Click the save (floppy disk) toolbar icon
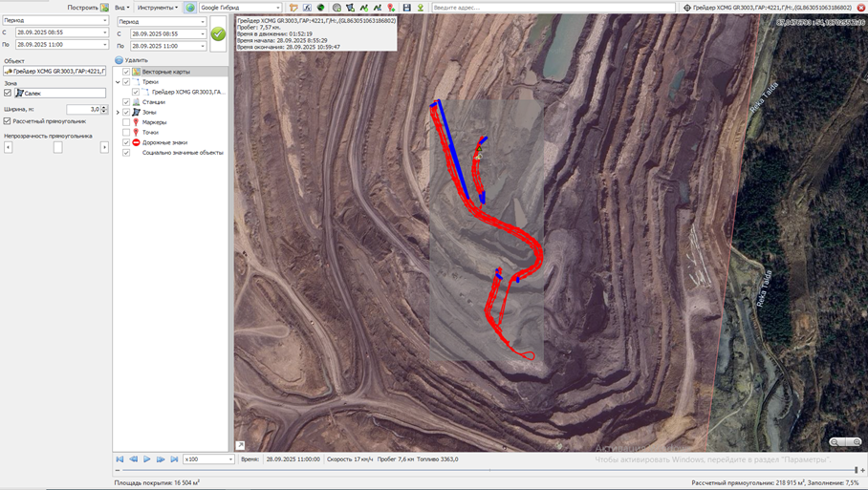The height and width of the screenshot is (490, 868). point(406,8)
